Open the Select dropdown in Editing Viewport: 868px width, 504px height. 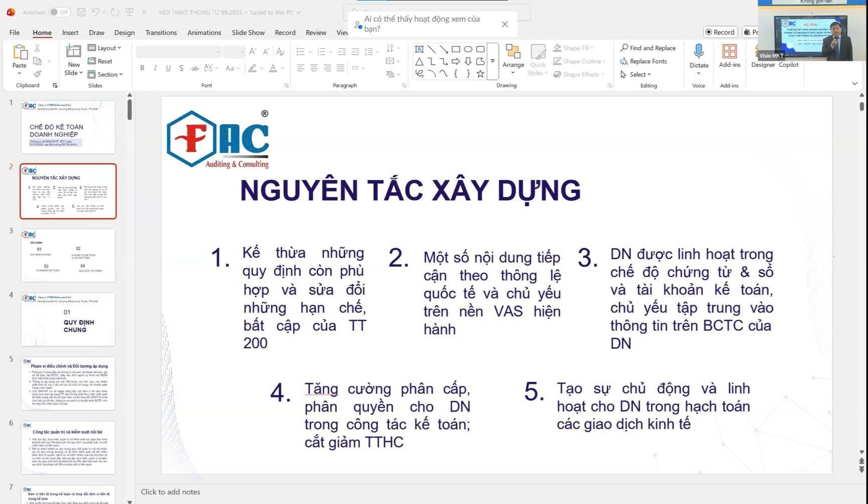pyautogui.click(x=636, y=74)
